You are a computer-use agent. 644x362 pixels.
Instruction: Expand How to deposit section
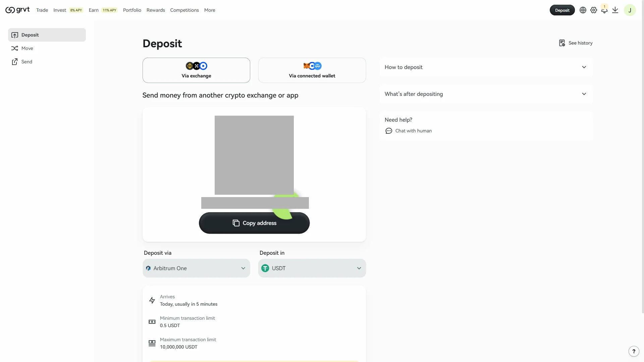tap(486, 67)
